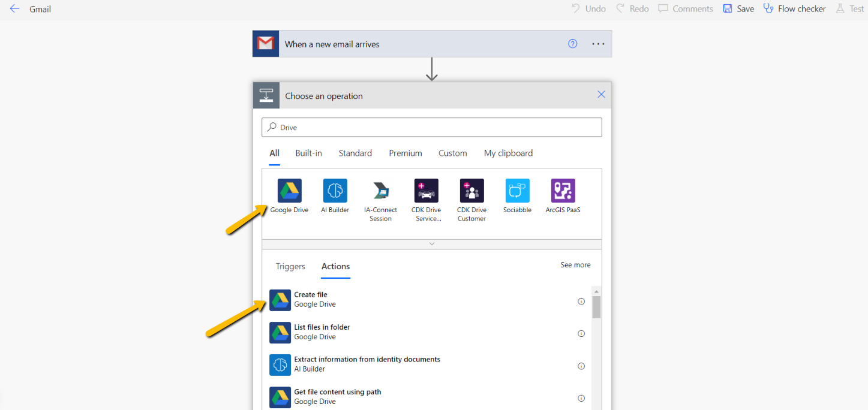Click the Test flask button

pyautogui.click(x=849, y=9)
